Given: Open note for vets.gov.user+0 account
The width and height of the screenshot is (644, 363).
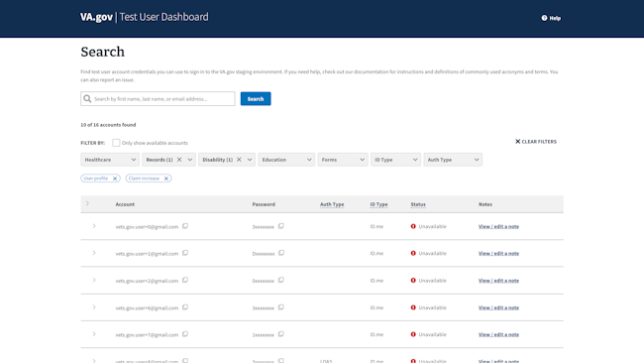Looking at the screenshot, I should [x=498, y=226].
